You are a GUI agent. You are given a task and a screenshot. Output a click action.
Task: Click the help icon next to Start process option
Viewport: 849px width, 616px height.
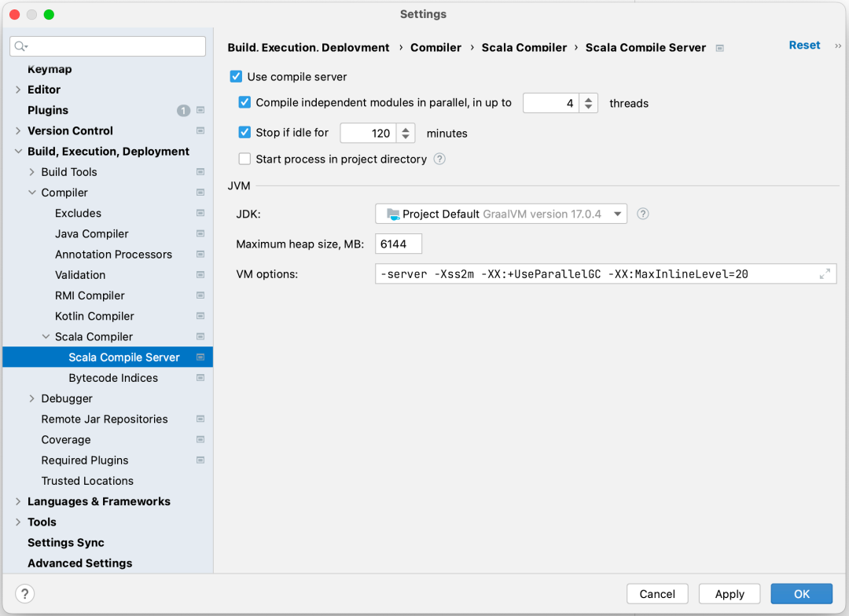439,159
